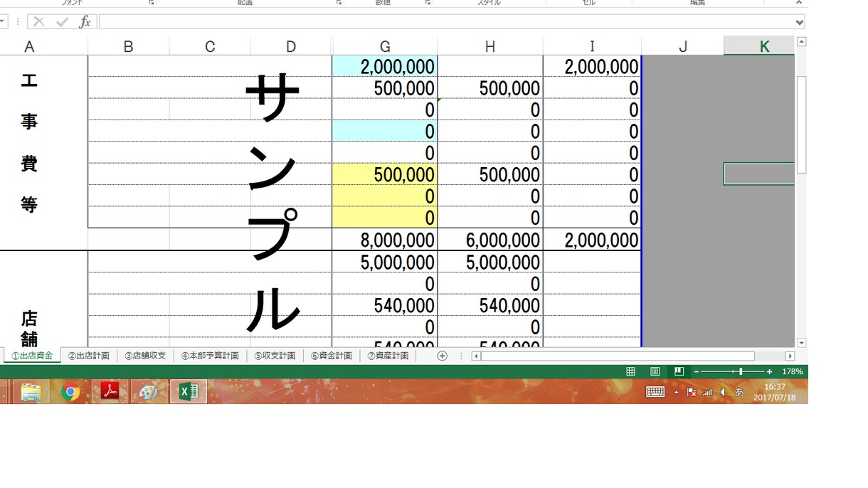Click the Excel taskbar icon

[x=189, y=391]
